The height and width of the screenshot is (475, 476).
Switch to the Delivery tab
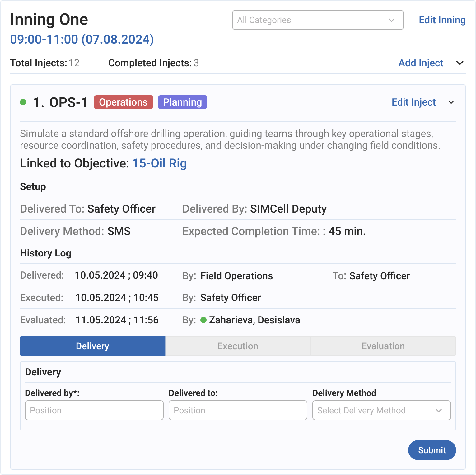(92, 346)
